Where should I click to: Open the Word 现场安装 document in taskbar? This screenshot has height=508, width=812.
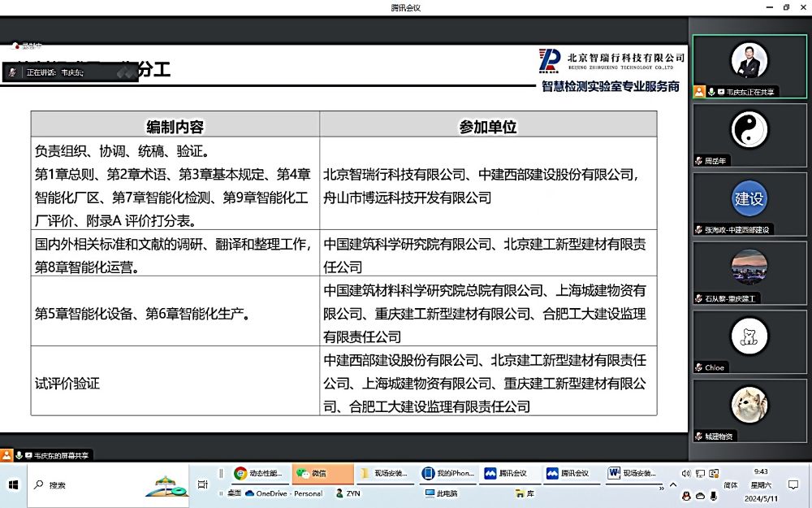[x=633, y=473]
